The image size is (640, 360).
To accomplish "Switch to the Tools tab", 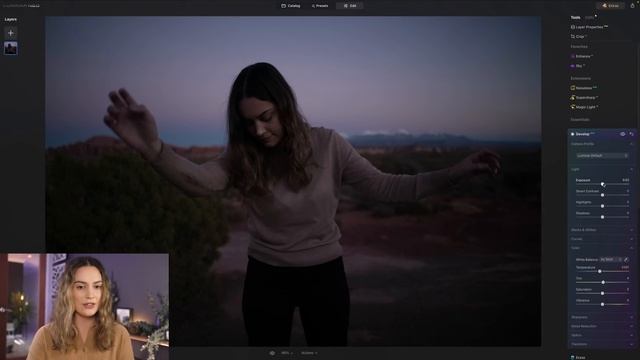I will pyautogui.click(x=576, y=17).
